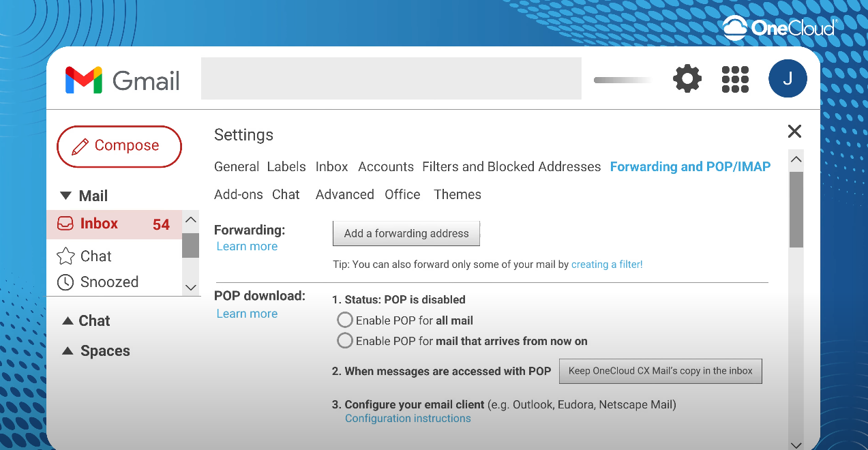Click Add a forwarding address button
This screenshot has height=450, width=868.
pyautogui.click(x=406, y=233)
